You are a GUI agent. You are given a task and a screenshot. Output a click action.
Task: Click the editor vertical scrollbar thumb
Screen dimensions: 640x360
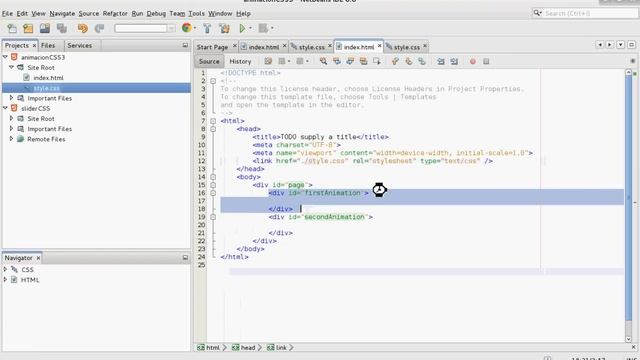tap(629, 198)
